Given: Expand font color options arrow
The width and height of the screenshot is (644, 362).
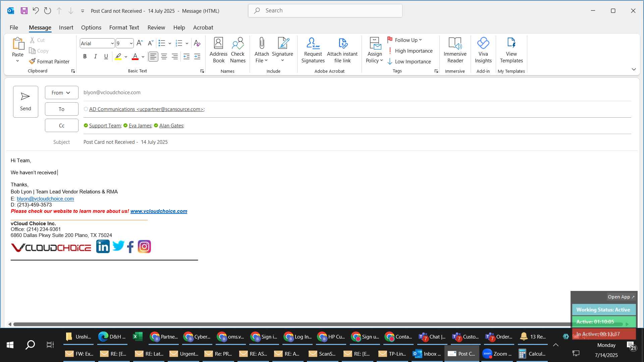Looking at the screenshot, I should click(x=143, y=57).
